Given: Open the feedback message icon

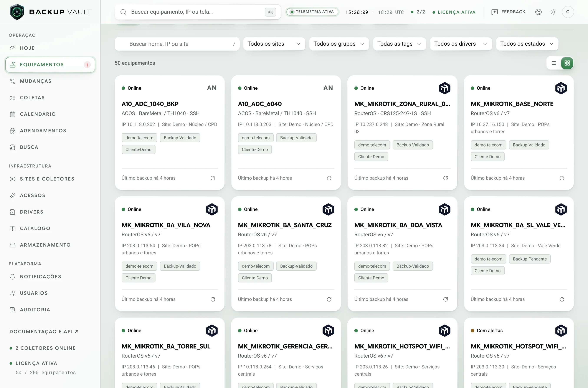Looking at the screenshot, I should (495, 12).
